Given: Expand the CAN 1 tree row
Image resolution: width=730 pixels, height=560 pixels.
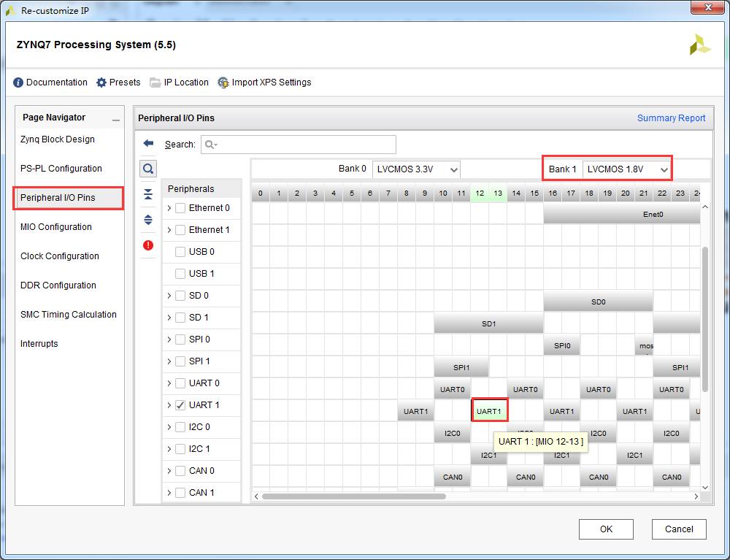Looking at the screenshot, I should coord(169,493).
